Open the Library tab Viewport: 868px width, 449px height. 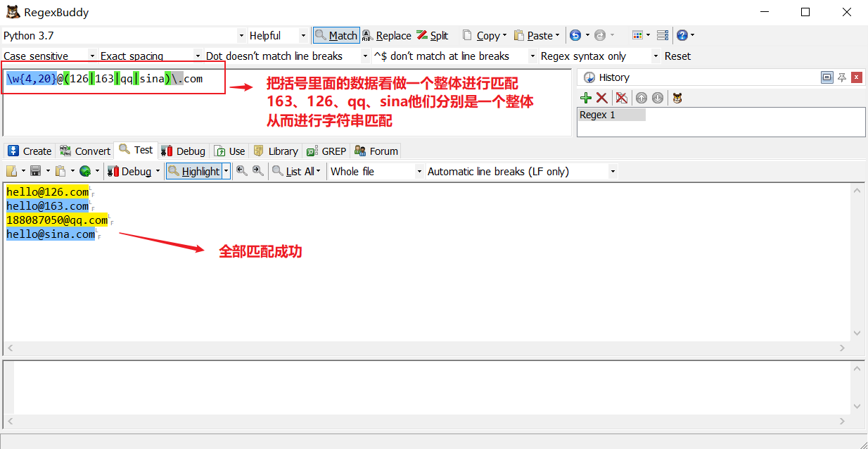click(x=276, y=151)
